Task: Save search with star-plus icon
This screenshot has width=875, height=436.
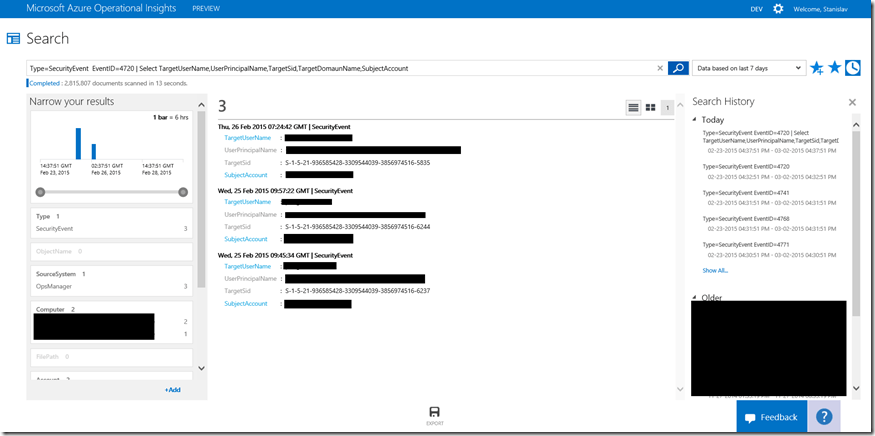Action: [x=816, y=68]
